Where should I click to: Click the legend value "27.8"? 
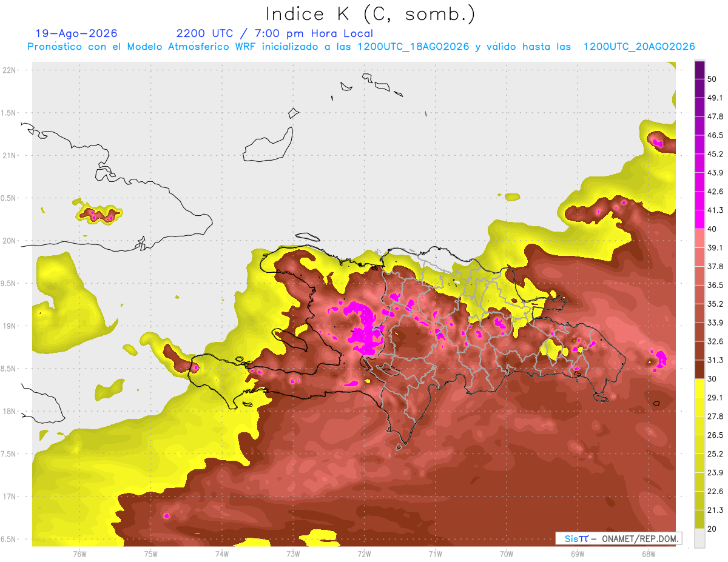(x=715, y=416)
